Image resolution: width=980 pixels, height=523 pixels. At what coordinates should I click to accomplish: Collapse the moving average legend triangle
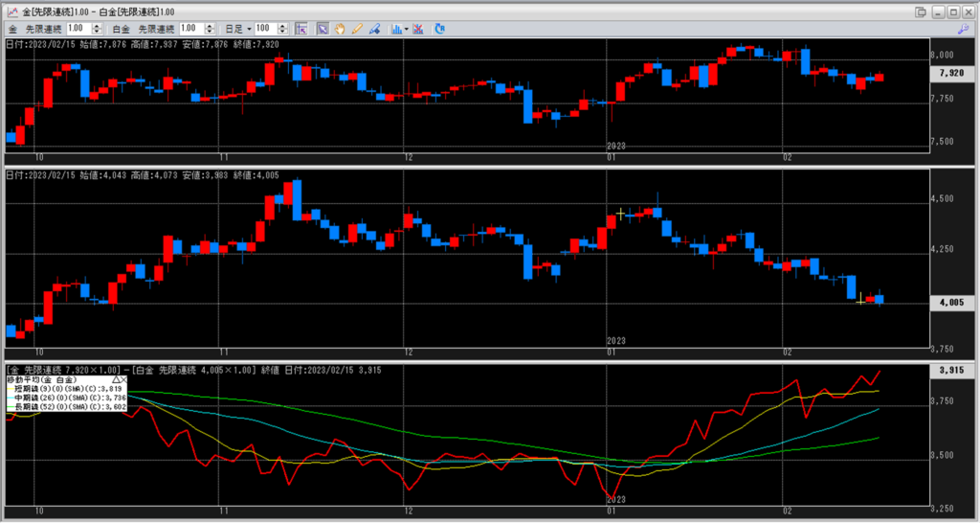pos(116,380)
